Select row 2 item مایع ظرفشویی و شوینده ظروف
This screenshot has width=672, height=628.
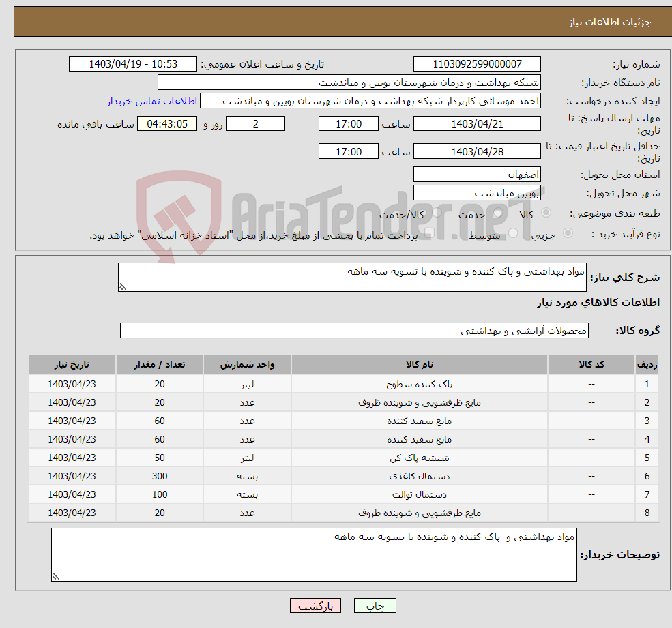(420, 403)
